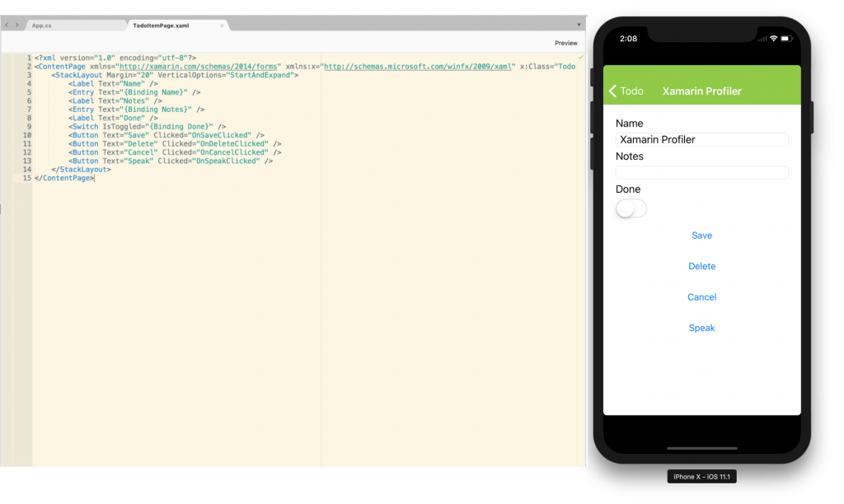Click the StackLayout opening tag on line 3

[175, 75]
